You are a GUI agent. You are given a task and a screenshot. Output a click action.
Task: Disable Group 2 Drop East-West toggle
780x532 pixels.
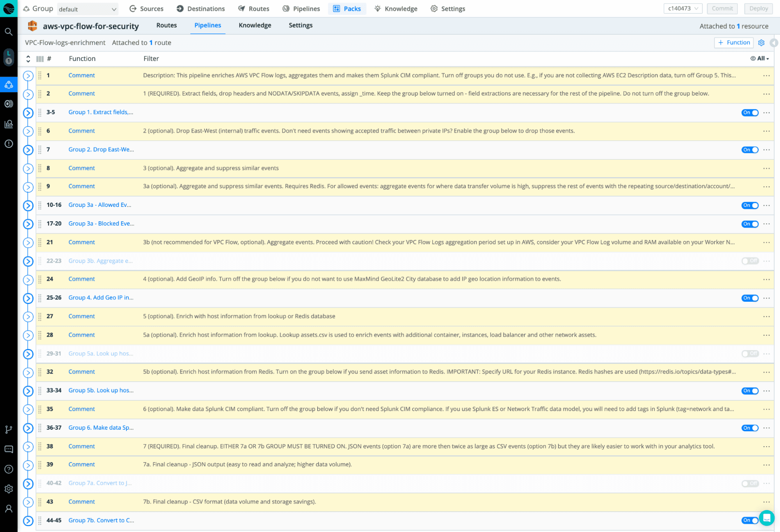(x=750, y=150)
